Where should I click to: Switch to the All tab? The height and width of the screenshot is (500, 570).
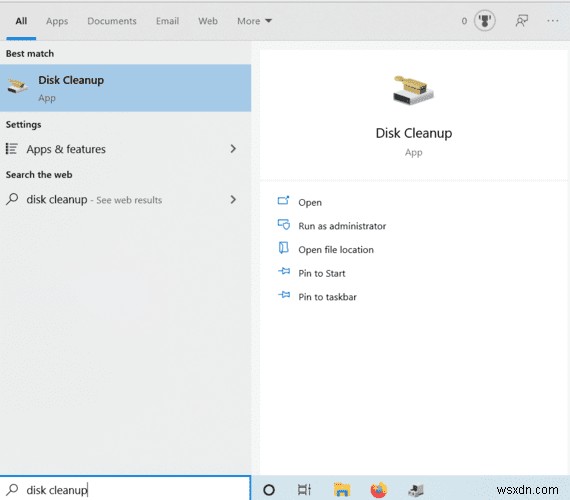pos(21,21)
